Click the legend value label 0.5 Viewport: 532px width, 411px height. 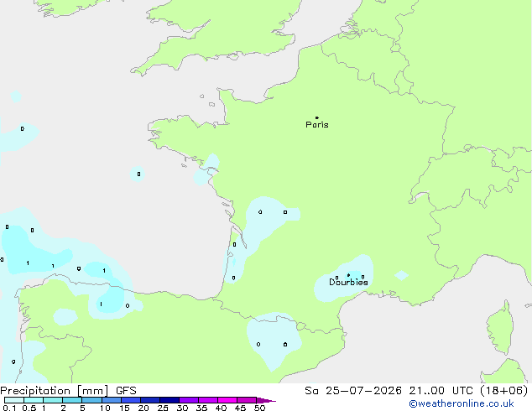coord(29,408)
